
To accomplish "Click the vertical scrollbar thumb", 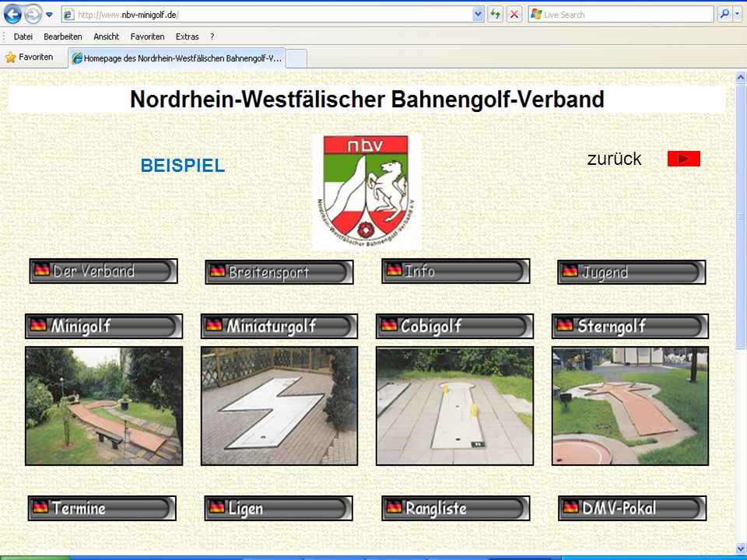I will (741, 215).
